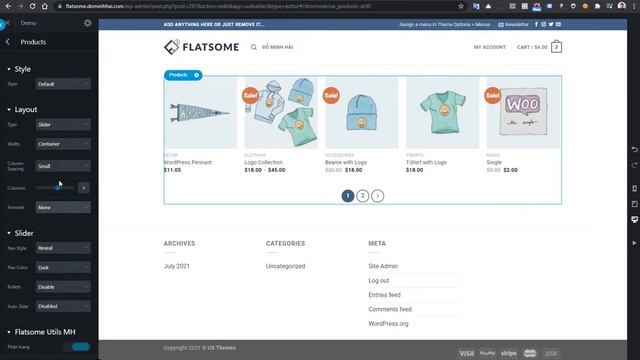Open Auto Slide dropdown set to Disabled
Image resolution: width=640 pixels, height=360 pixels.
tap(63, 306)
